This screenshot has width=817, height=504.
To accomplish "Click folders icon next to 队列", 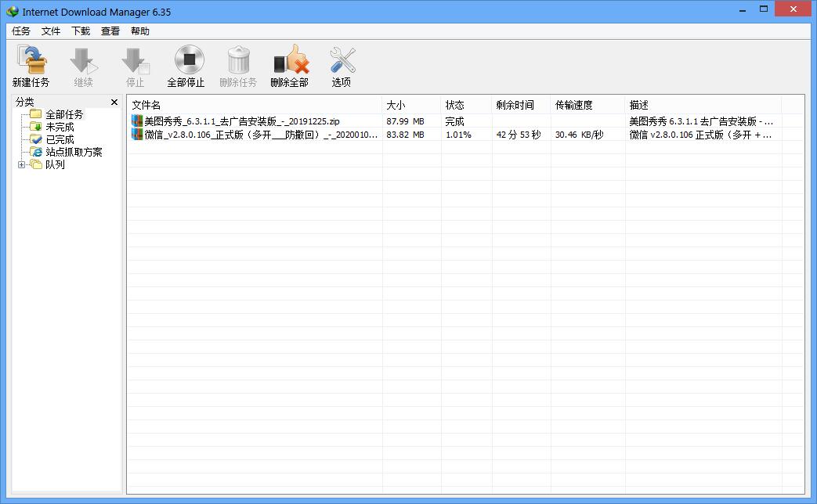I will (x=36, y=164).
